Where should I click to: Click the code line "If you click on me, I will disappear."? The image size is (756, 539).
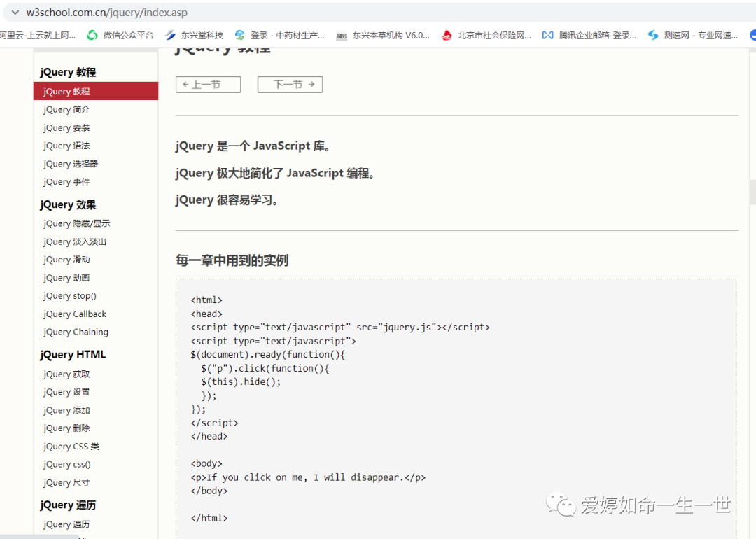click(x=309, y=477)
